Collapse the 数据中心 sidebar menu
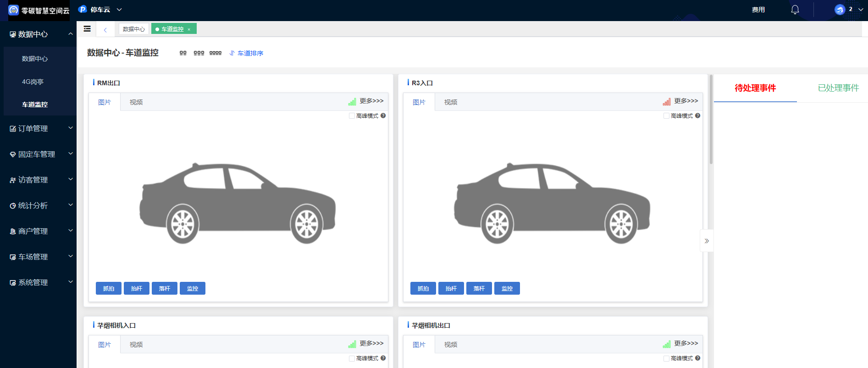Viewport: 868px width, 368px height. point(38,34)
